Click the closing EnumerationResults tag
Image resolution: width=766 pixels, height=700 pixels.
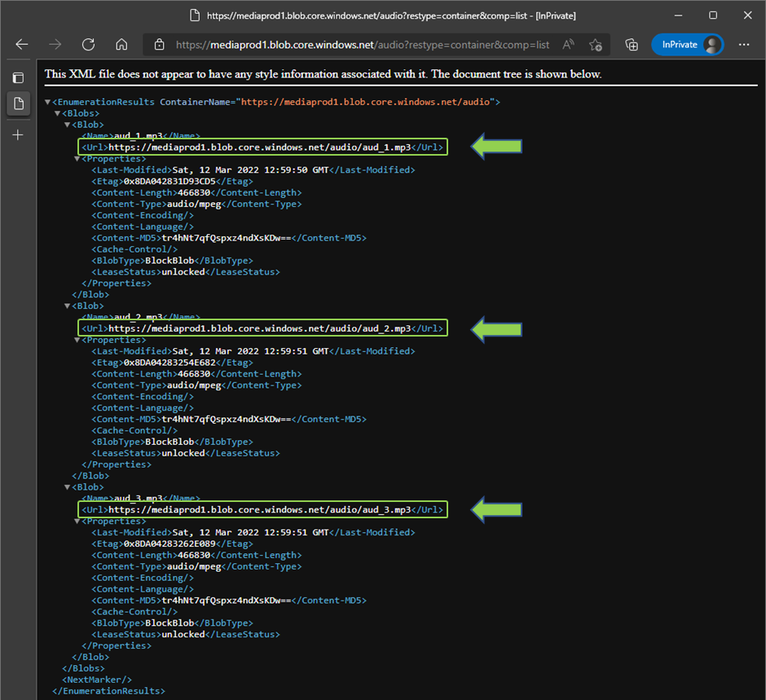[x=108, y=691]
